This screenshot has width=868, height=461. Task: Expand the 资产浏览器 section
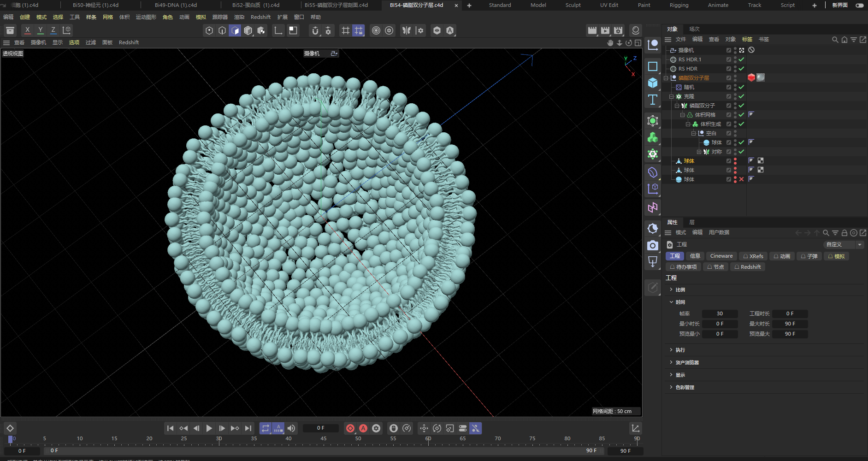point(671,362)
